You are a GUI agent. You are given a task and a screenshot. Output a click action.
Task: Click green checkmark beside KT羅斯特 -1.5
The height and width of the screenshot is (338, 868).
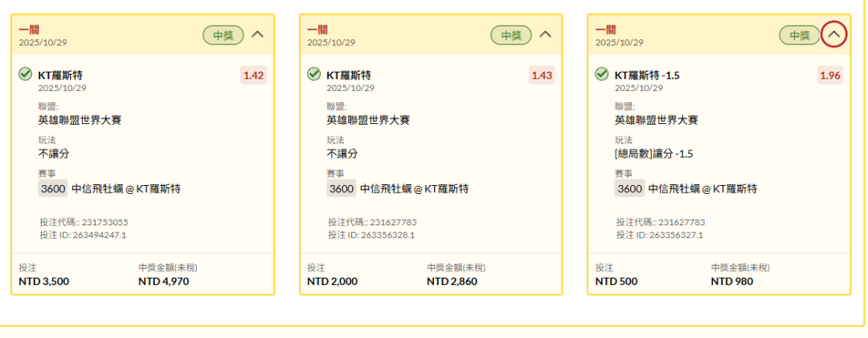coord(601,75)
